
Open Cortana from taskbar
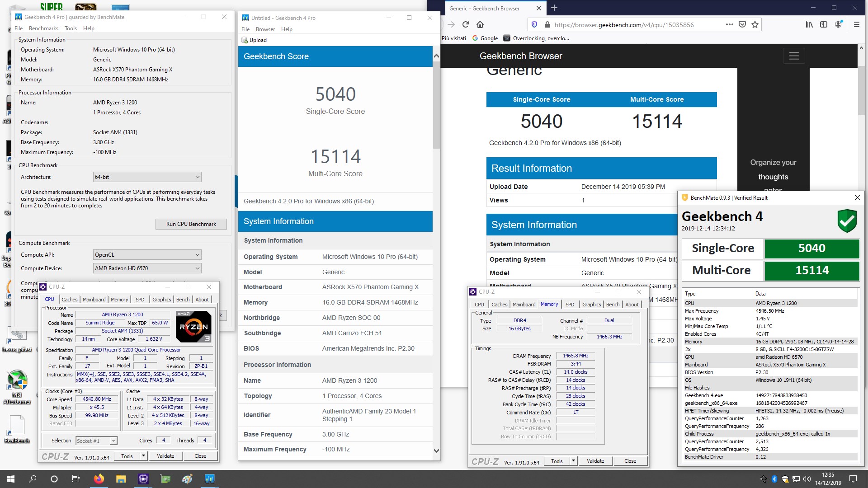pos(54,479)
